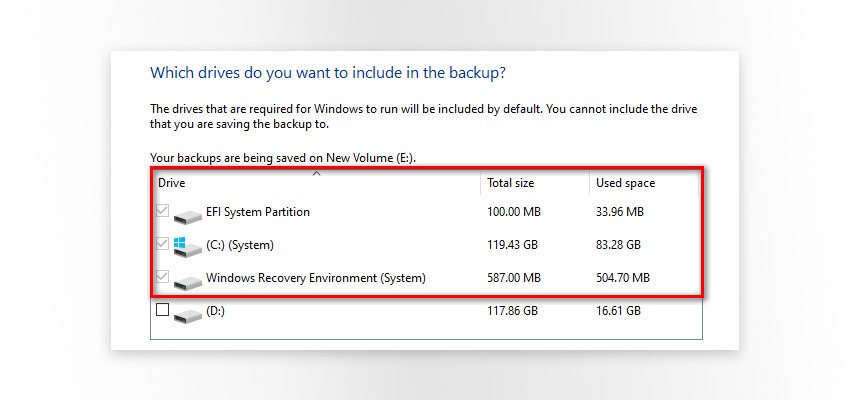Toggle the (C:) (System) checkbox
Viewport: 850px width, 400px height.
(x=163, y=245)
